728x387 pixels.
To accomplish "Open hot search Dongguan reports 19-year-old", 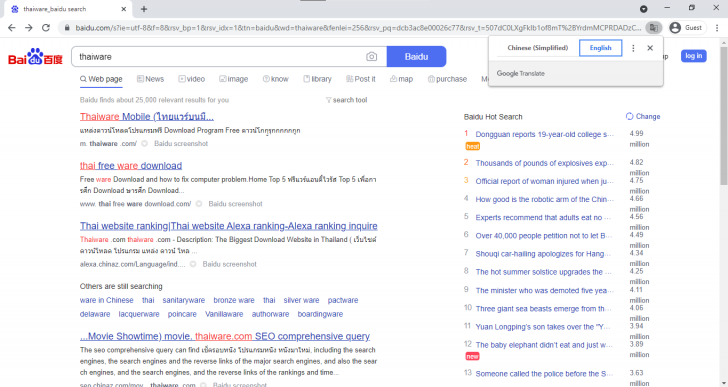I will (544, 135).
